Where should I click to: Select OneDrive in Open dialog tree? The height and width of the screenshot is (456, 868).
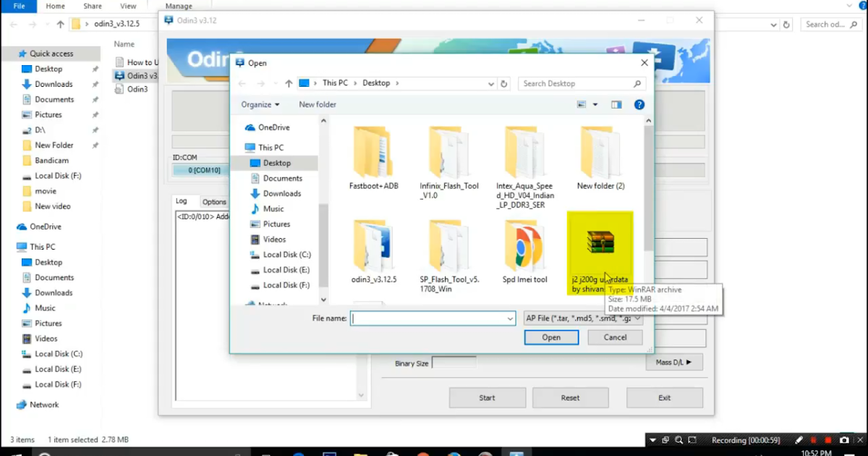pos(267,127)
